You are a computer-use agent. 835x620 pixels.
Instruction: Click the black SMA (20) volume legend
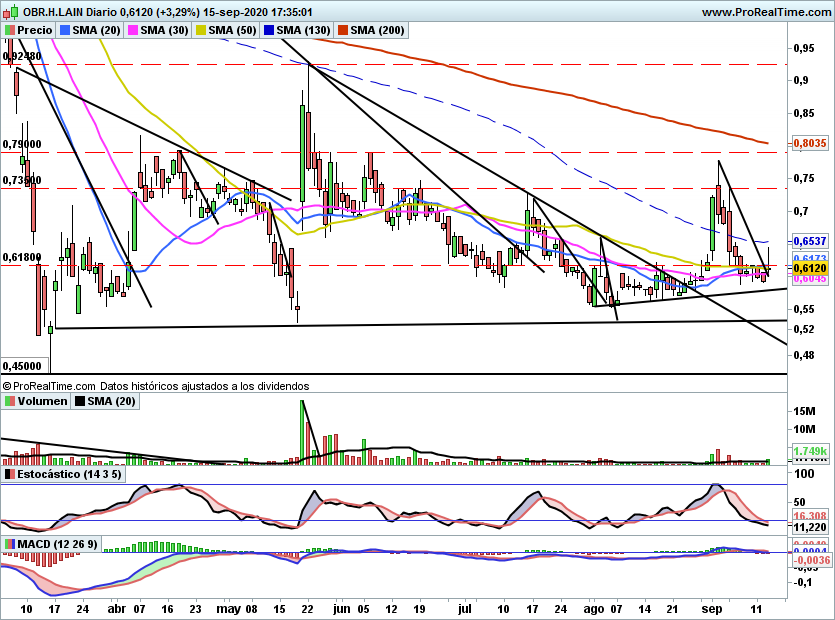(106, 401)
